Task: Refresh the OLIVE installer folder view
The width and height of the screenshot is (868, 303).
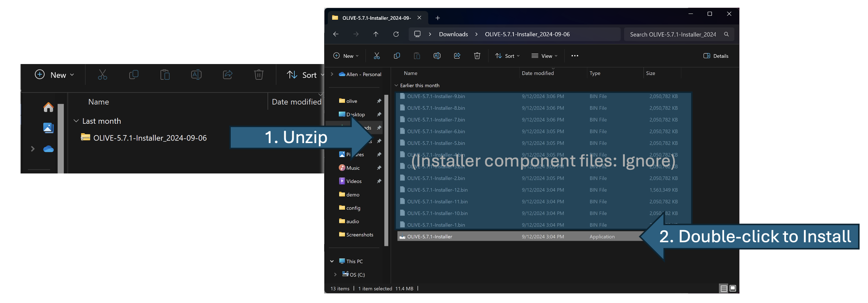Action: [396, 34]
